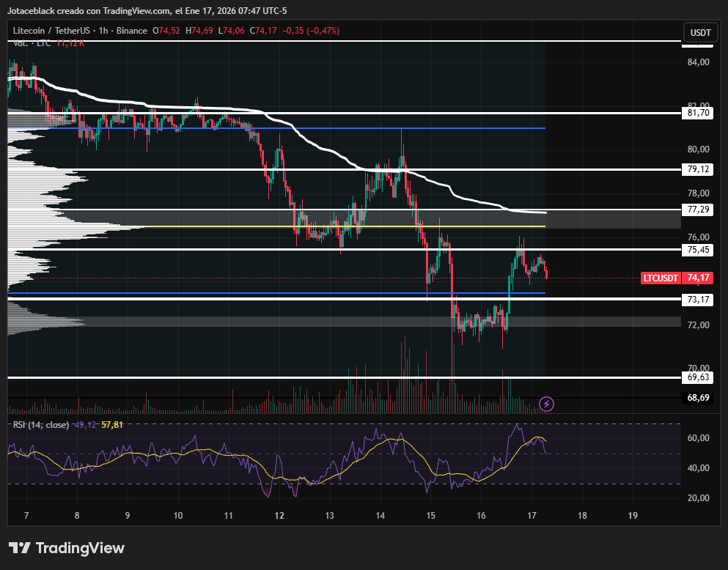
Task: Select the 77,29 horizontal line price label
Action: tap(698, 210)
